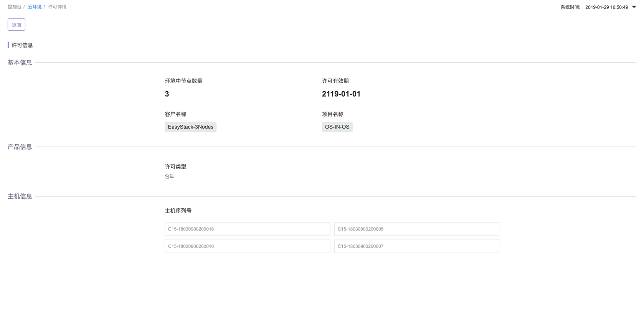Select the 许可详情 breadcrumb item

tap(57, 7)
